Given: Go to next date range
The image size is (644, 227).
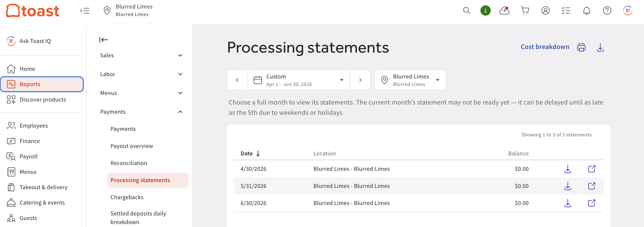Looking at the screenshot, I should click(x=360, y=80).
